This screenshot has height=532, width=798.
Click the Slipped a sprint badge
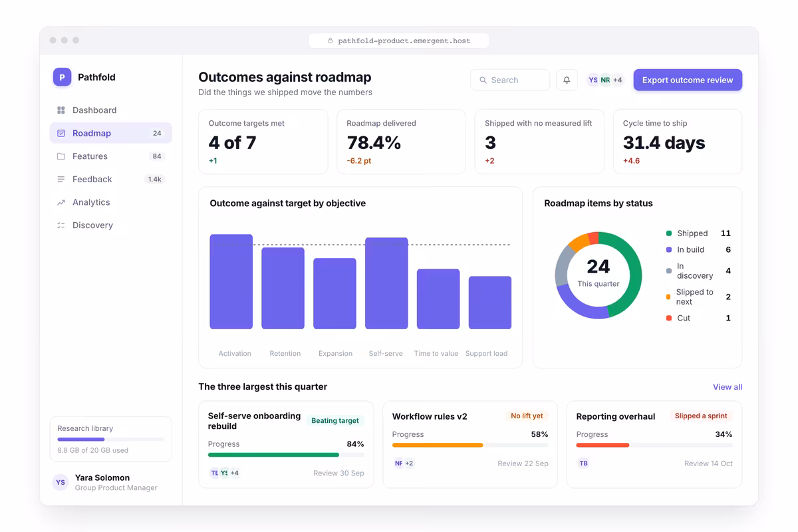pyautogui.click(x=701, y=416)
